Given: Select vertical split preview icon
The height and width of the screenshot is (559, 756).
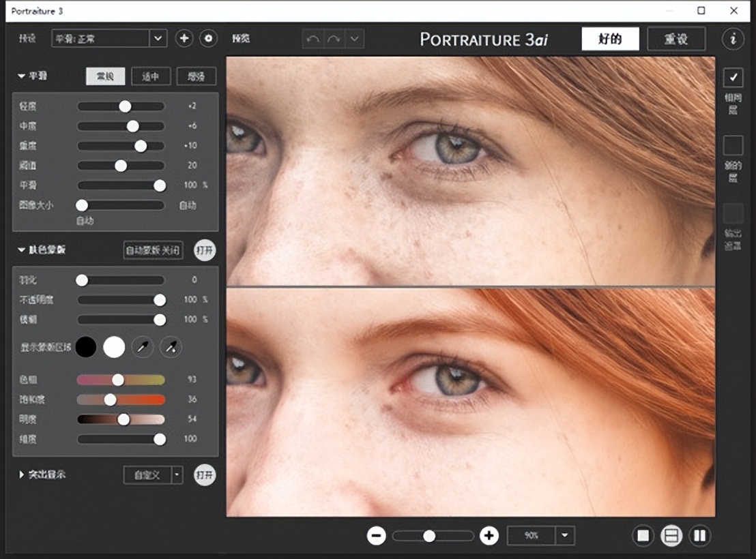Looking at the screenshot, I should tap(699, 536).
